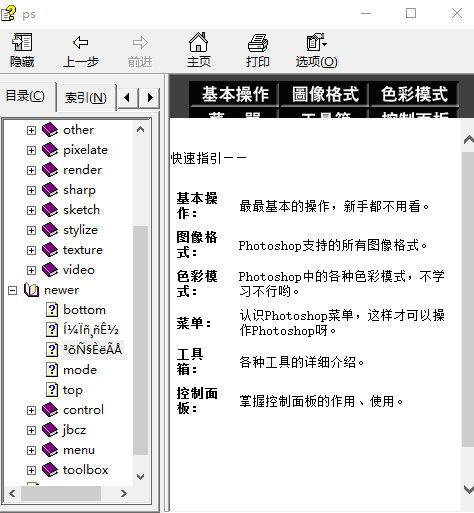
Task: Switch to the 索引(N) index tab
Action: pyautogui.click(x=86, y=98)
